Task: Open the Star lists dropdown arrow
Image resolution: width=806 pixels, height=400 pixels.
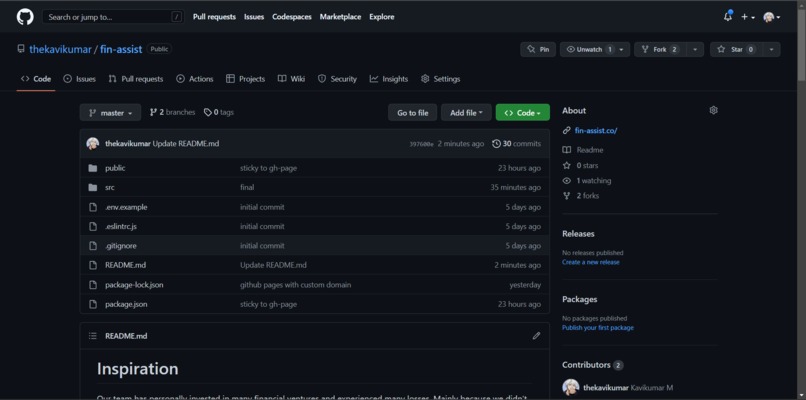Action: 771,49
